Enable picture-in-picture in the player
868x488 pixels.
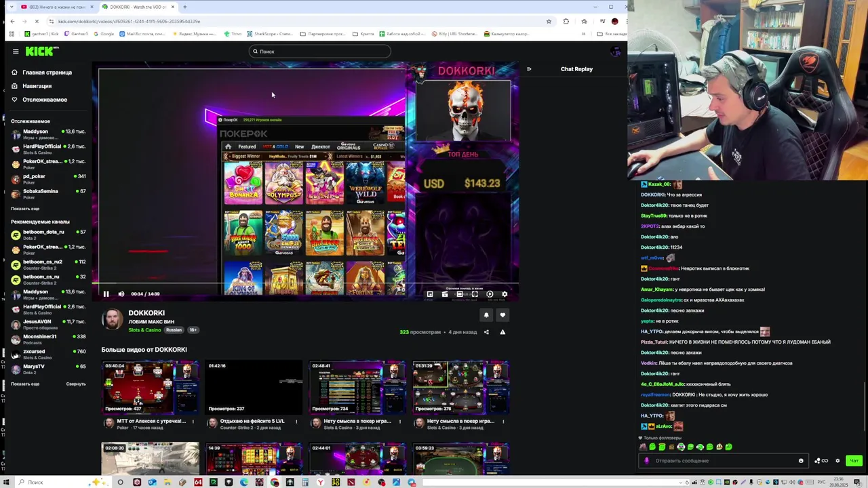(430, 294)
